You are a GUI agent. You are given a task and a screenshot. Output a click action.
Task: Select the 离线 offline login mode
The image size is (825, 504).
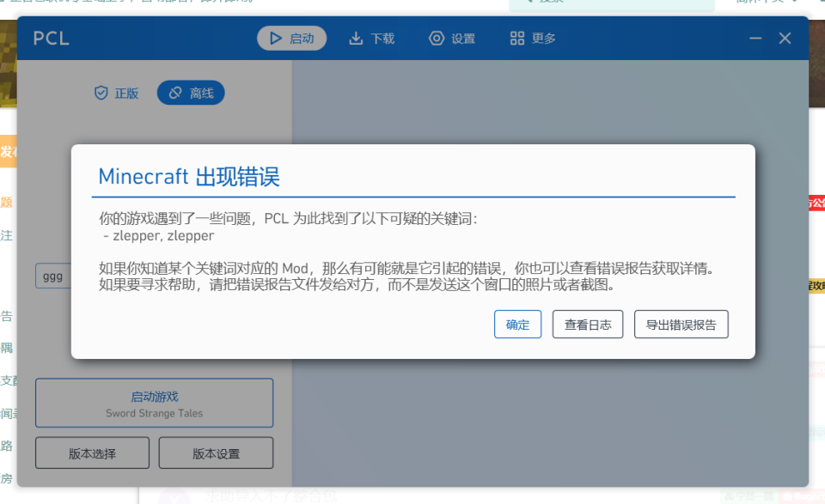[191, 93]
